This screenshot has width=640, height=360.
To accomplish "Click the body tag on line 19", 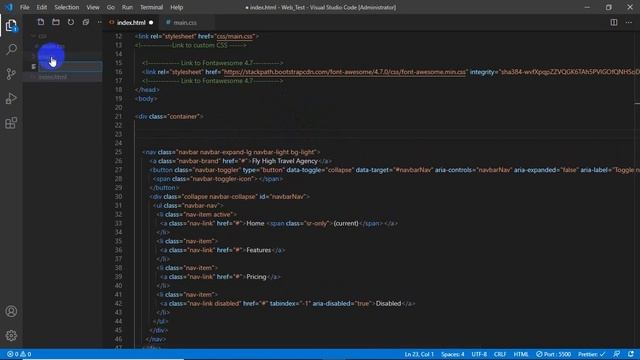I will pos(146,98).
